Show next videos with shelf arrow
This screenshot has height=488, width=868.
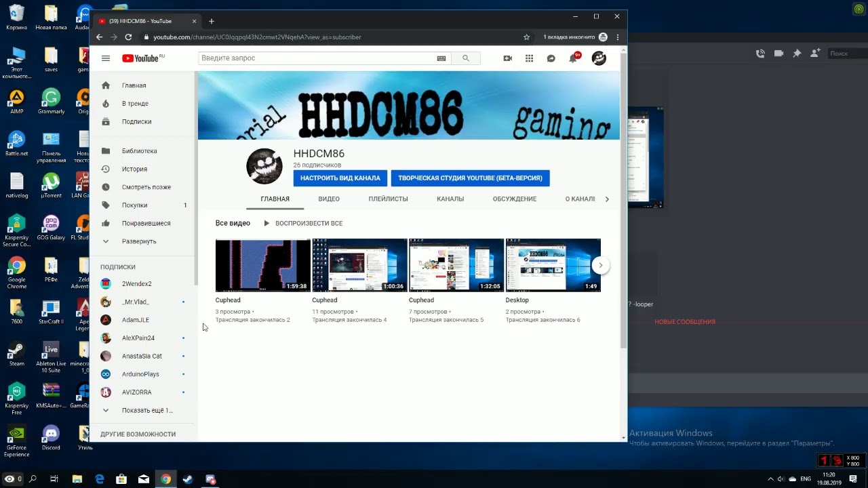click(x=600, y=266)
